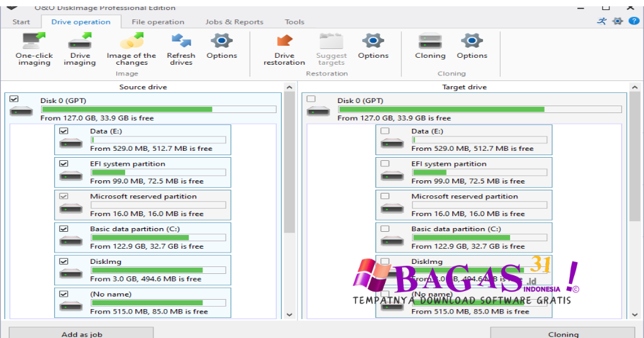Check target EFI system partition checkbox
The width and height of the screenshot is (644, 338).
(x=385, y=163)
